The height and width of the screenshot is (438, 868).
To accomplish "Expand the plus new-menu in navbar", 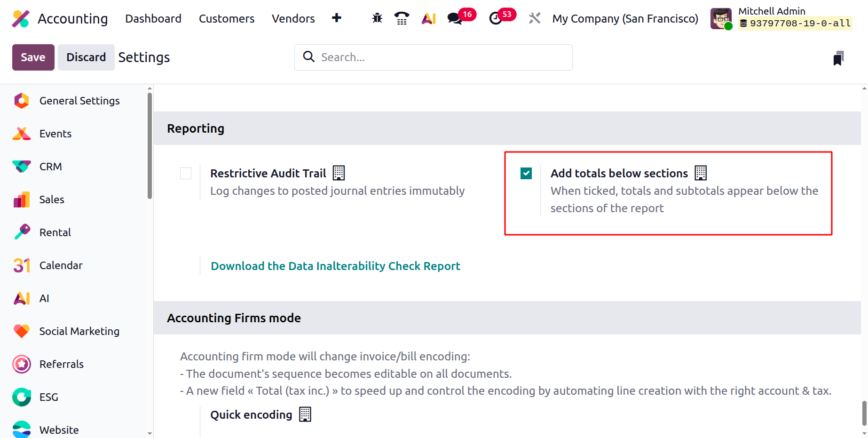I will pos(337,18).
